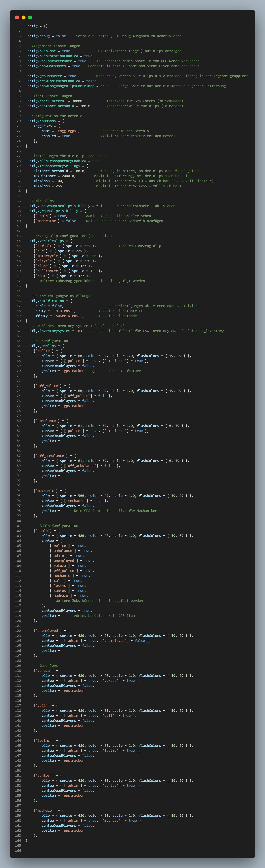Image resolution: width=265 pixels, height=868 pixels.
Task: Click the '-- Konfiguration für Befehle' comment
Action: [54, 116]
